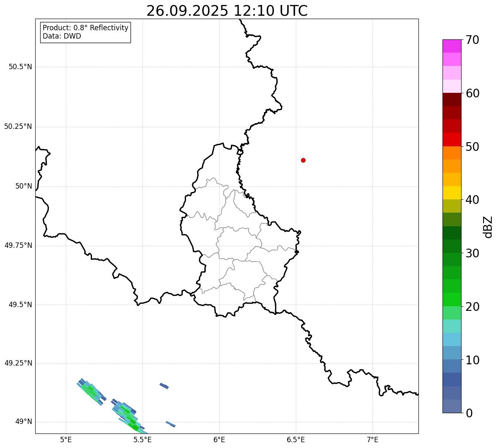Click the red radar location dot
The width and height of the screenshot is (498, 448).
303,160
